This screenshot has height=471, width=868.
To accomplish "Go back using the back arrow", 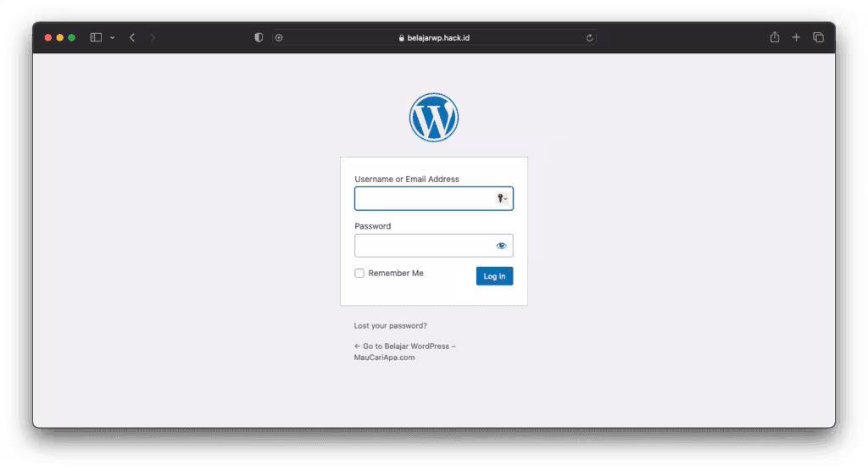I will (x=132, y=37).
